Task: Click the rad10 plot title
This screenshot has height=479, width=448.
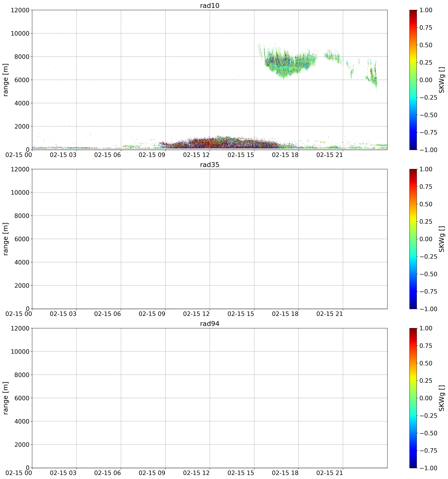Action: coord(210,6)
